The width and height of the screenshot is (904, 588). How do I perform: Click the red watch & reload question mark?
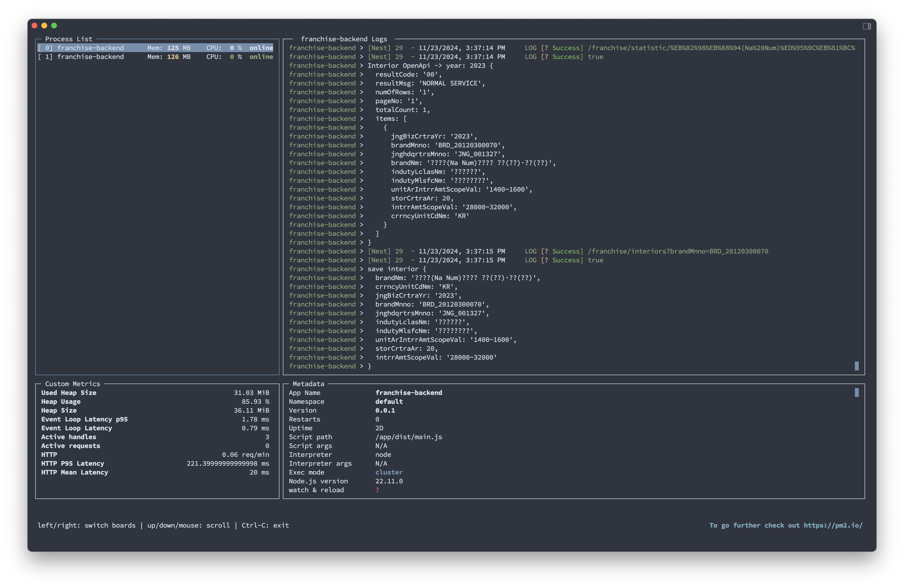click(377, 490)
